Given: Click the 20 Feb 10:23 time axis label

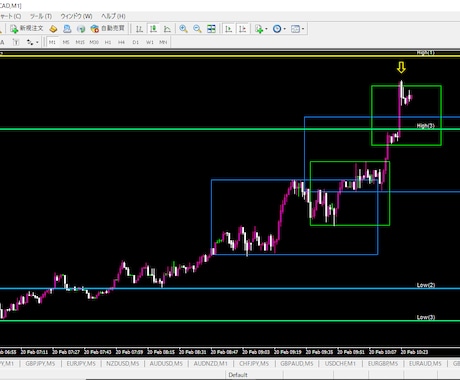Looking at the screenshot, I should tap(414, 352).
